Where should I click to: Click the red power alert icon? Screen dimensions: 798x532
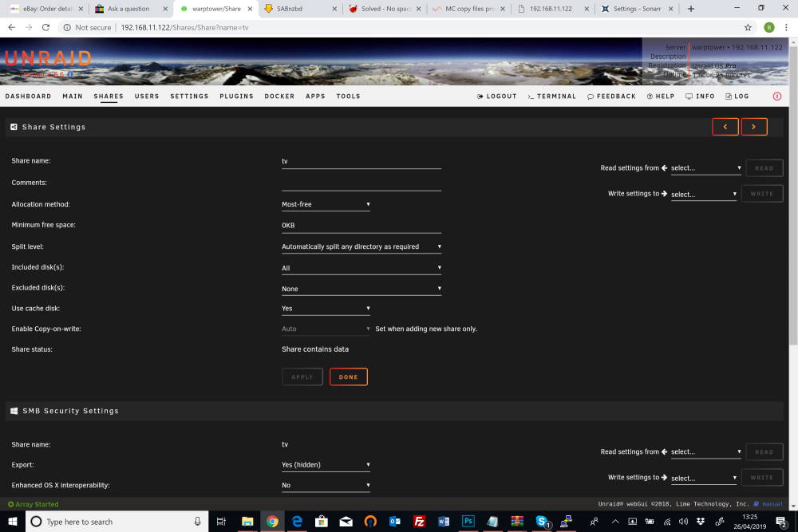click(x=776, y=97)
